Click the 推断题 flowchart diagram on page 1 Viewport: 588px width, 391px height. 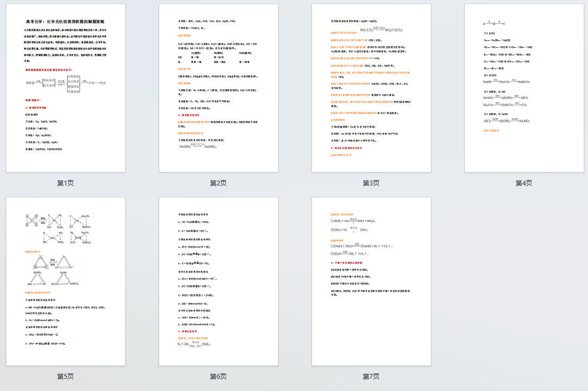click(x=66, y=82)
